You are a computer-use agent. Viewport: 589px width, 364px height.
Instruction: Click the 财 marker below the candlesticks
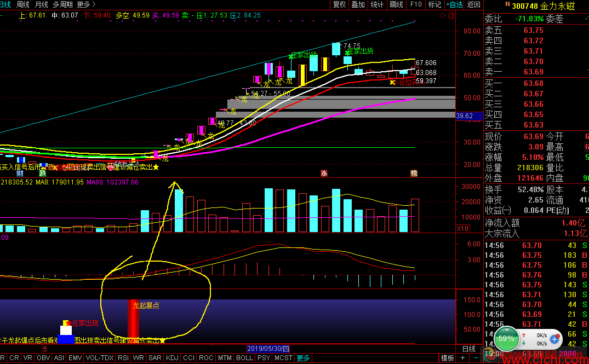pos(20,173)
